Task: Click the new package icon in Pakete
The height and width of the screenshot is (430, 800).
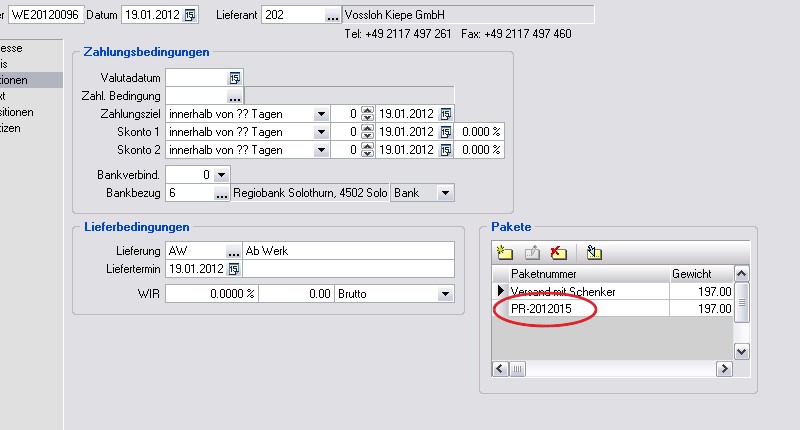Action: click(x=505, y=253)
